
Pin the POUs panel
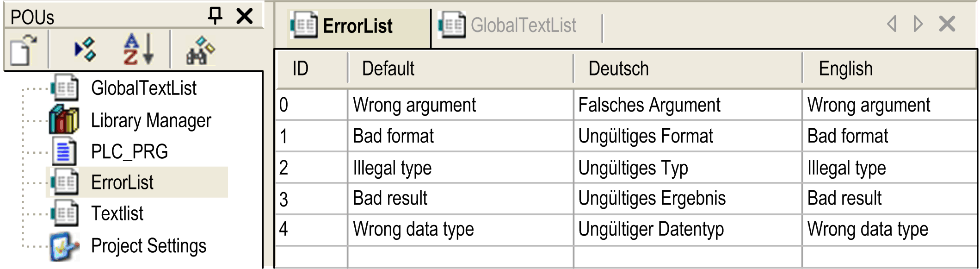pyautogui.click(x=215, y=16)
